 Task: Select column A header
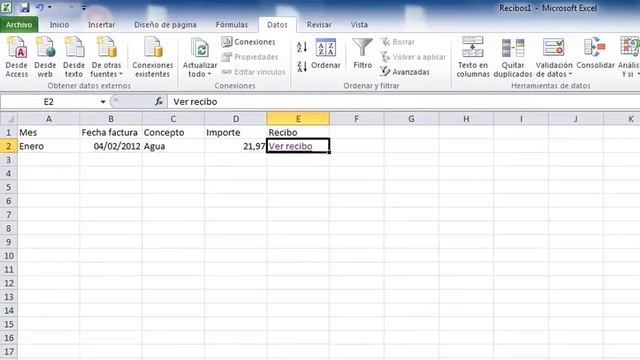point(49,119)
